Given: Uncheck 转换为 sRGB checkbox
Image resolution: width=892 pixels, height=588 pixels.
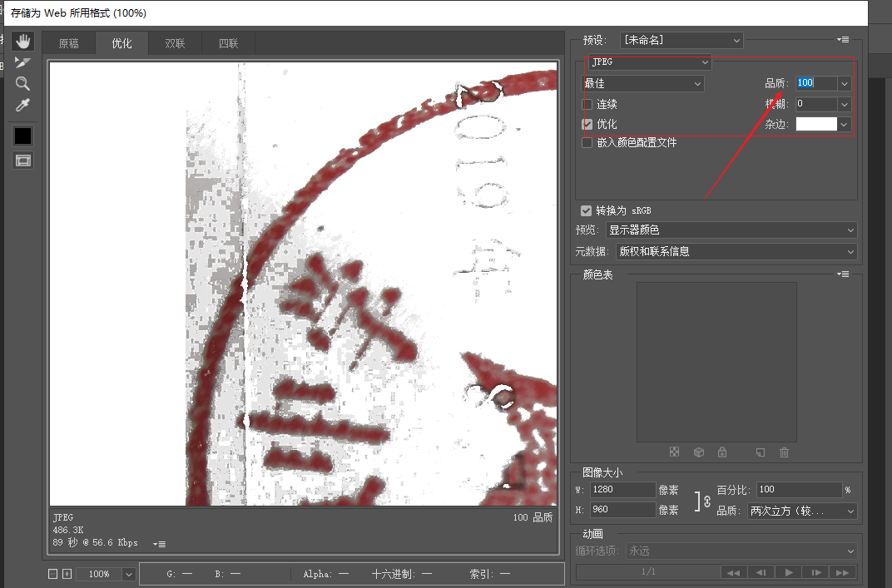Looking at the screenshot, I should [586, 211].
